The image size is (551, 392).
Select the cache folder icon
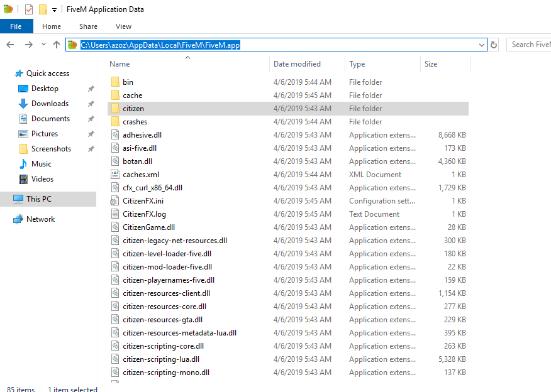[115, 95]
